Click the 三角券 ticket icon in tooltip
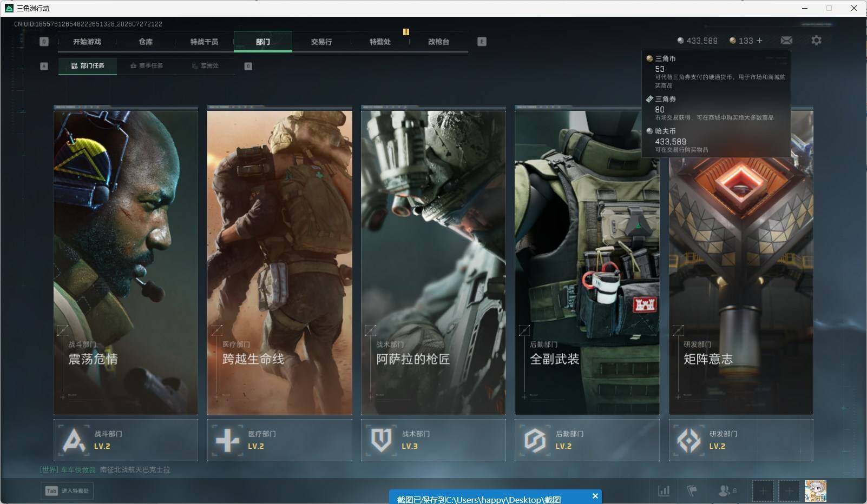This screenshot has width=867, height=504. tap(649, 99)
